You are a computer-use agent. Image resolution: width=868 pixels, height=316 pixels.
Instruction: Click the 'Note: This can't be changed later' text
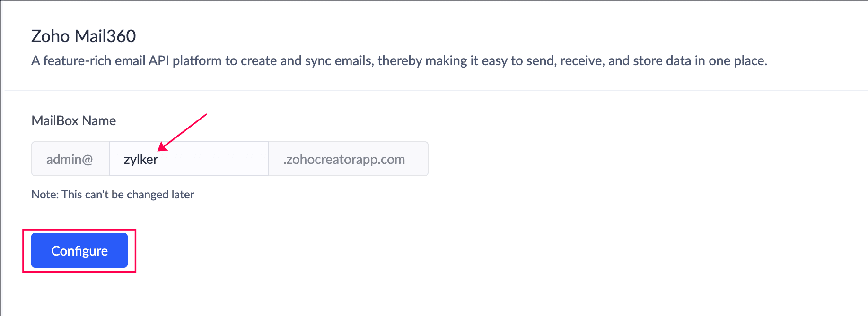[x=113, y=195]
